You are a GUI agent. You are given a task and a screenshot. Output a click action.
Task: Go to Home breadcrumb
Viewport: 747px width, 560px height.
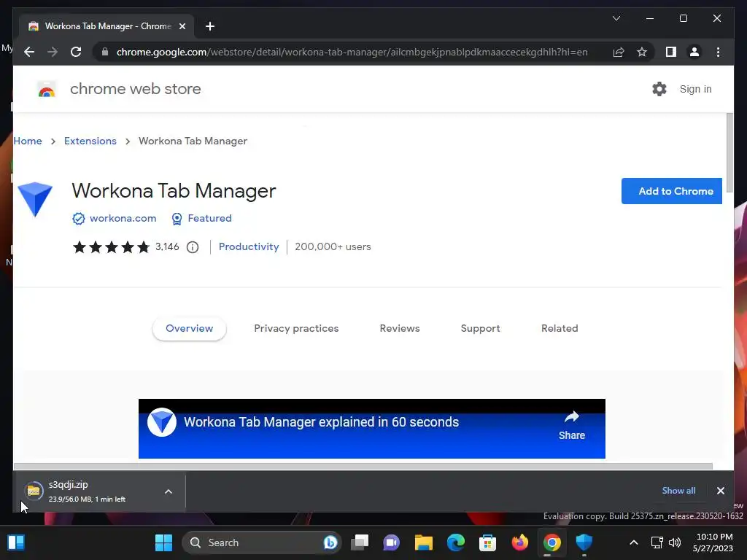(28, 141)
